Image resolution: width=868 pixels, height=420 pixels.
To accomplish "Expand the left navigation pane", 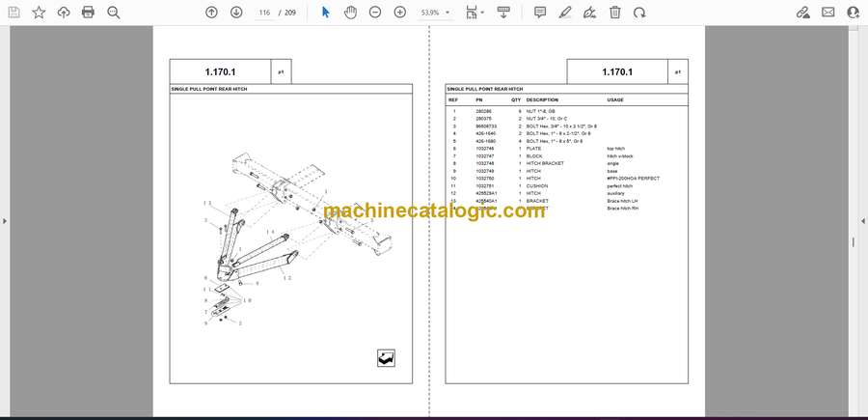I will click(5, 221).
